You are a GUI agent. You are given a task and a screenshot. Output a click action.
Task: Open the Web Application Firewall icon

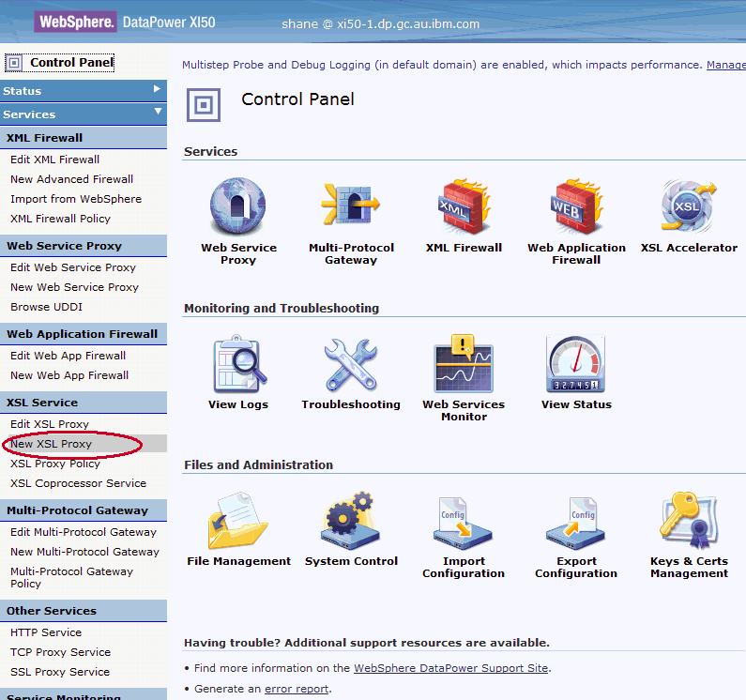click(x=576, y=206)
